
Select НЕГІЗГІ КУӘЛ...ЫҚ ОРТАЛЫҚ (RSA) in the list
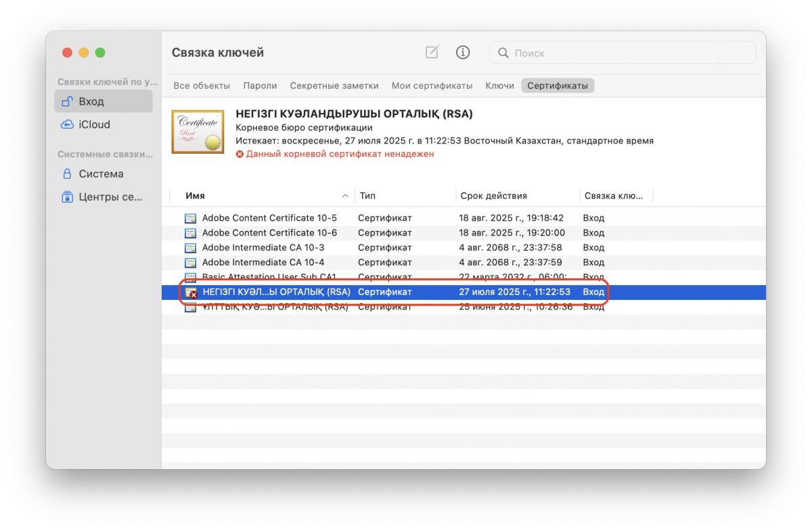coord(464,292)
